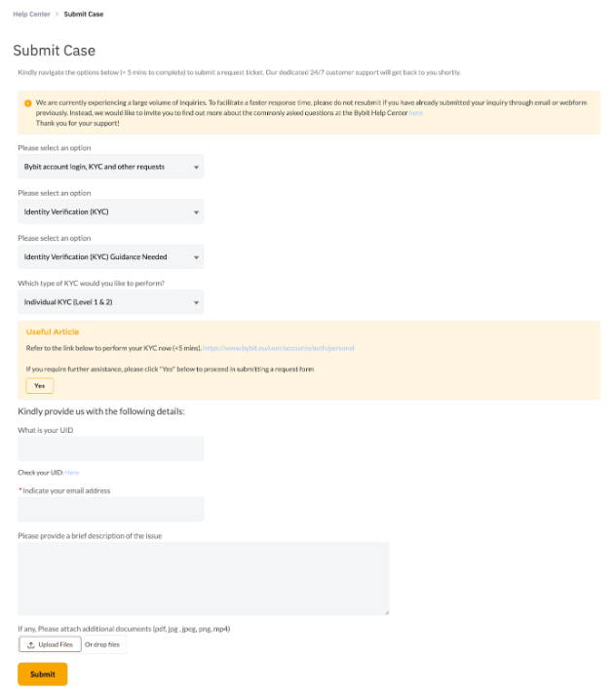Focus the "What is your UID" field
This screenshot has height=697, width=616.
tap(111, 448)
